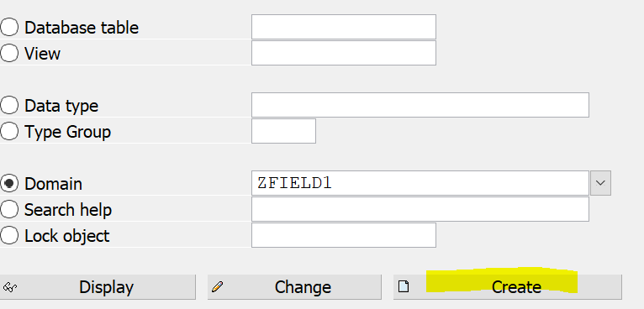Focus the Search help input field
The width and height of the screenshot is (644, 309).
pyautogui.click(x=420, y=209)
